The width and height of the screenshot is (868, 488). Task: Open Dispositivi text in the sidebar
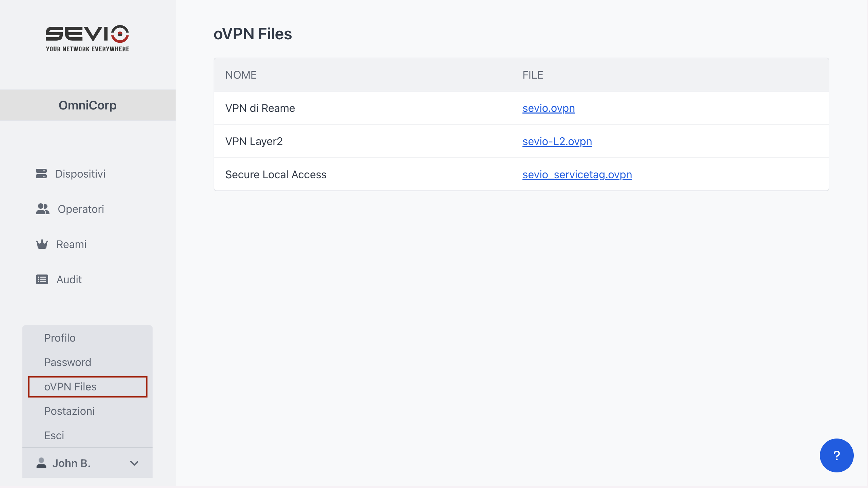coord(80,174)
